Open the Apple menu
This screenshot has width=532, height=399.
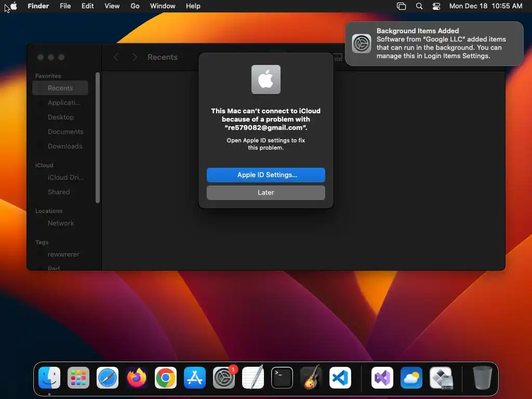14,6
